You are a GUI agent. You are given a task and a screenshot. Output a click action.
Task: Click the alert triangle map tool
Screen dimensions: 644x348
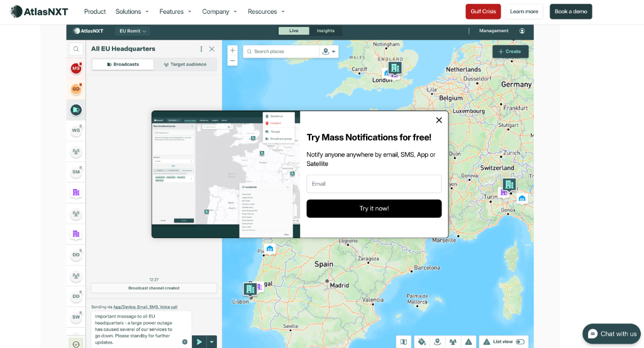point(469,342)
